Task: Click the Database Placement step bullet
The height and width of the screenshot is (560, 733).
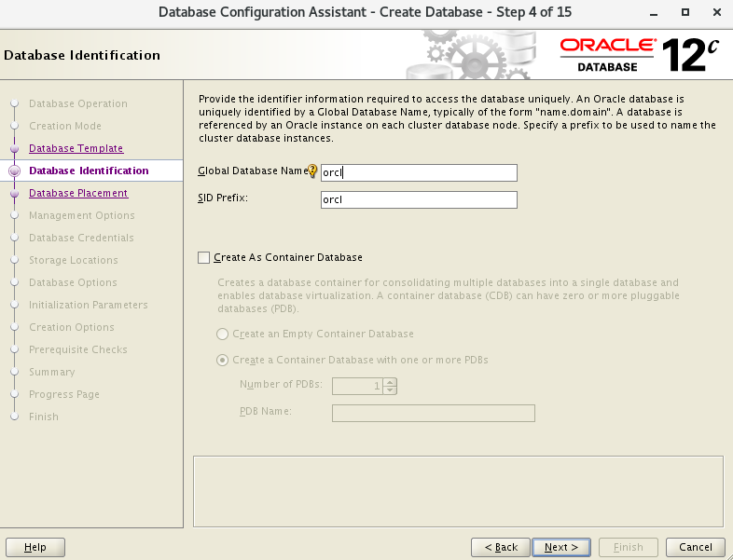Action: pos(15,194)
